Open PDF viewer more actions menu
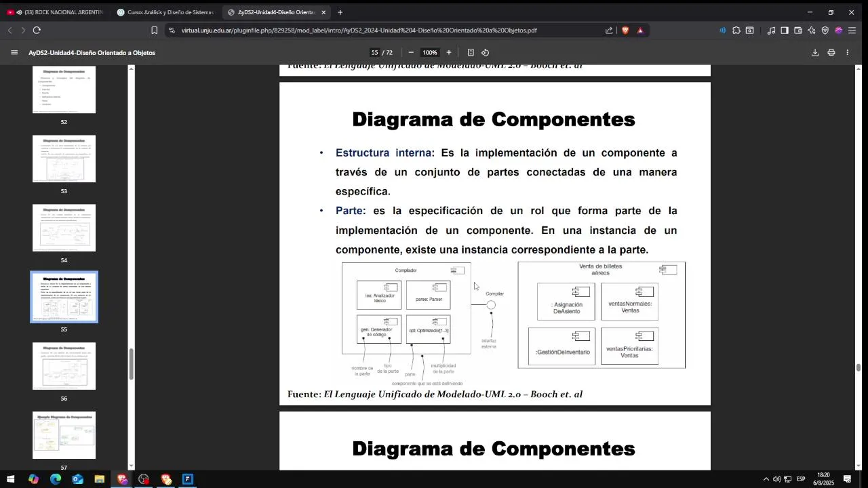The height and width of the screenshot is (488, 868). coord(847,52)
